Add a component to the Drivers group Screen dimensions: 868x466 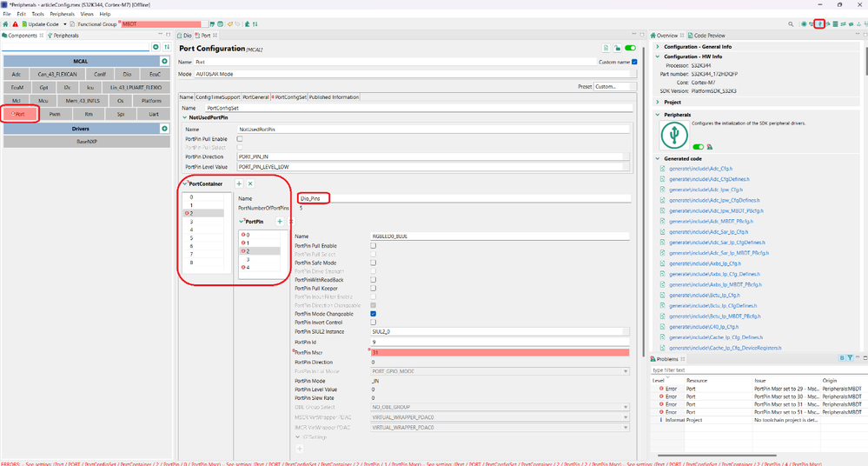(164, 129)
